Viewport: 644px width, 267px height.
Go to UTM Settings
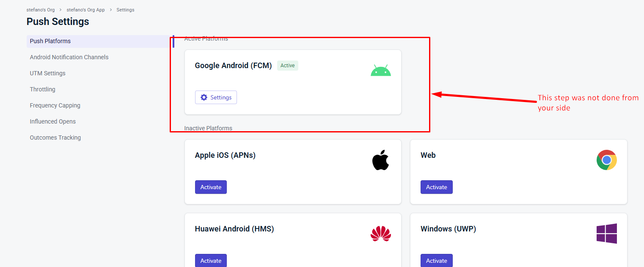(x=47, y=73)
